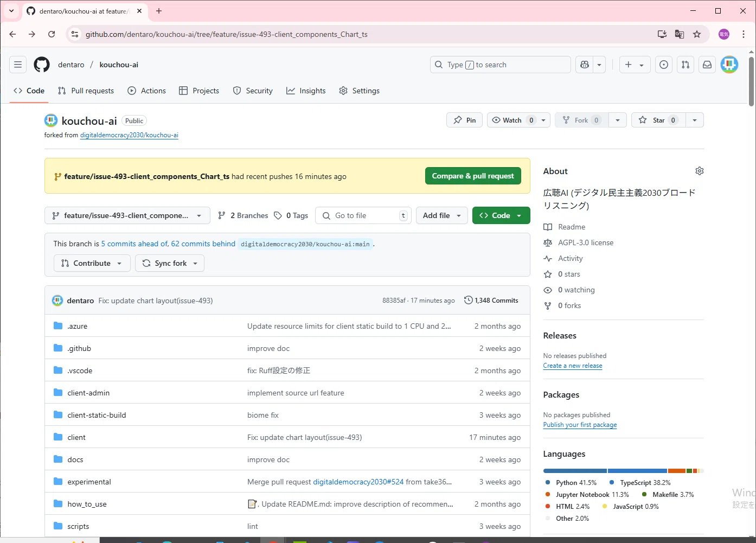Expand the Sync fork dropdown
The image size is (756, 543).
pyautogui.click(x=170, y=263)
